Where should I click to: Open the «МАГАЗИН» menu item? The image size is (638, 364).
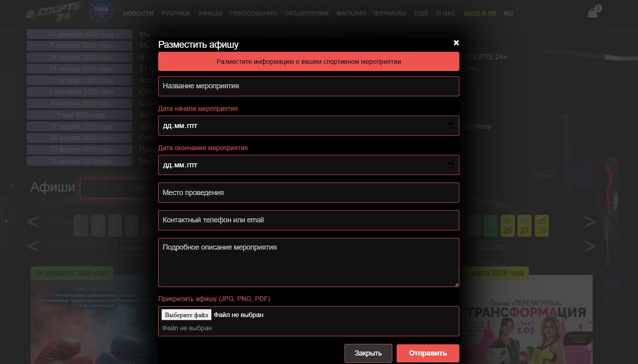tap(351, 13)
